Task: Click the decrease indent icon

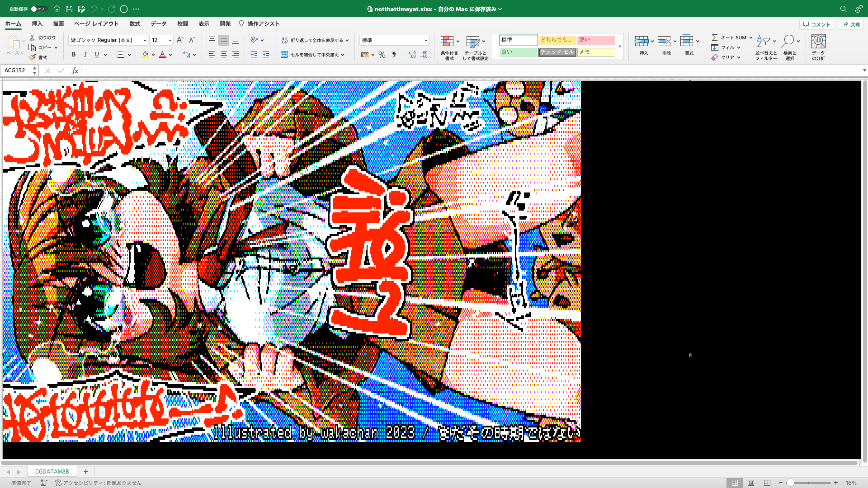Action: (x=254, y=55)
